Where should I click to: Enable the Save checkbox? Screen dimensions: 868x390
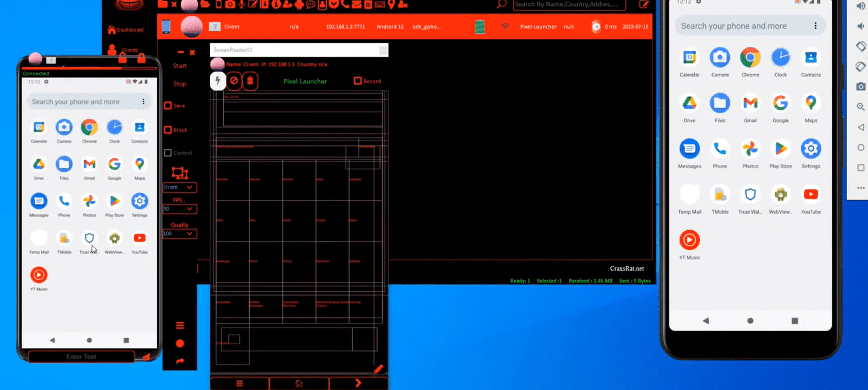coord(168,106)
